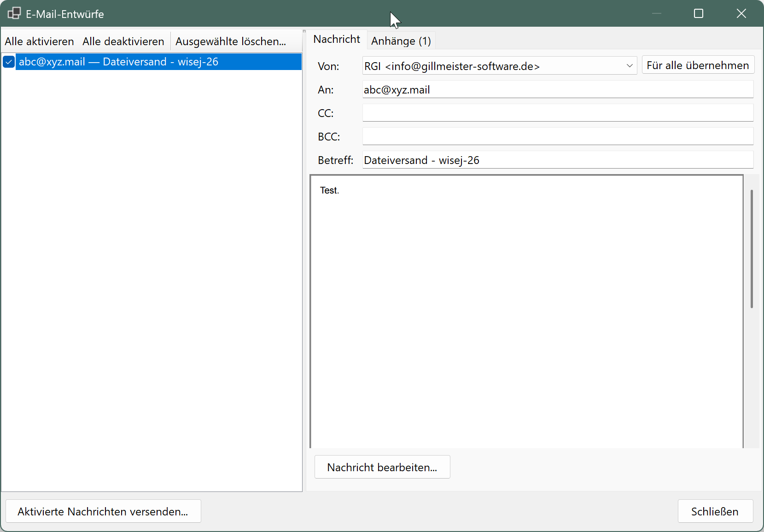
Task: Click the Für alle übernehmen button
Action: coord(698,65)
